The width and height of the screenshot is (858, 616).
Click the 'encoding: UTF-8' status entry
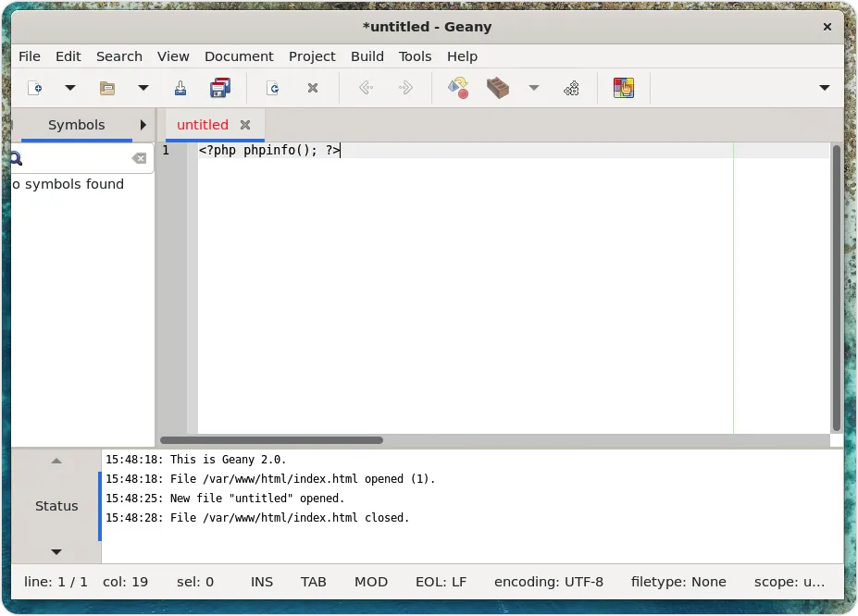(x=549, y=582)
